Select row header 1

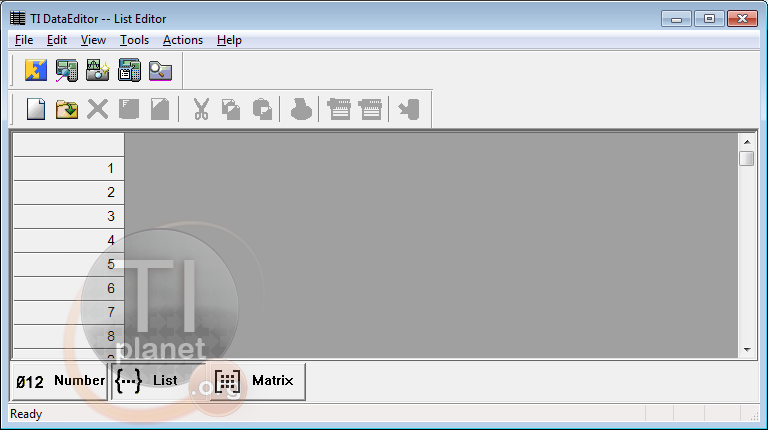tap(69, 168)
